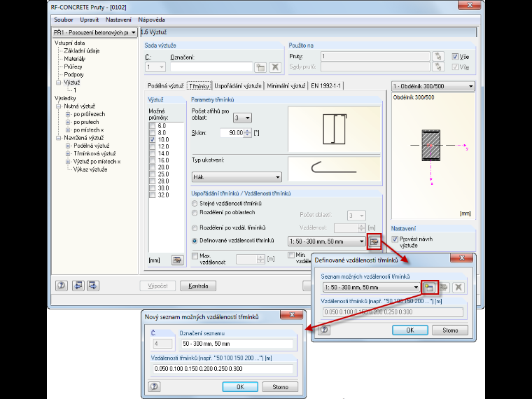Screen dimensions: 532x399
Task: Tick the 8.0 diameter checkbox
Action: [x=152, y=133]
